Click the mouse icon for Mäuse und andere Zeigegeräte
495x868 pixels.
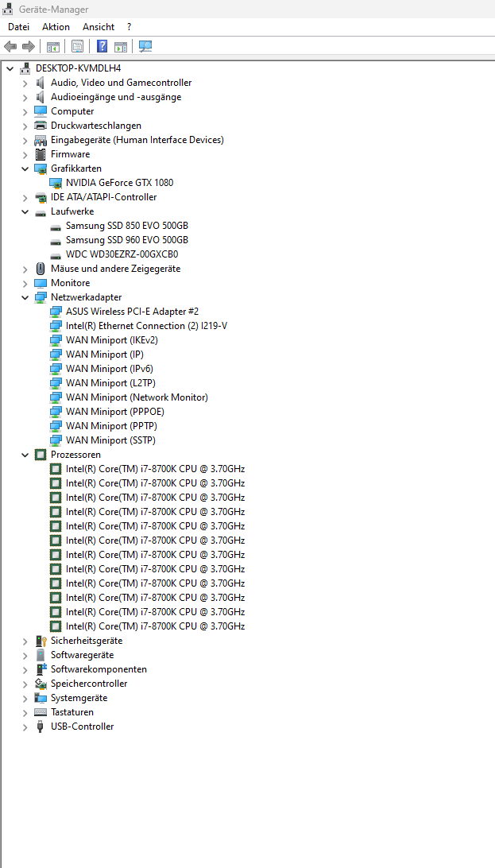click(x=41, y=269)
